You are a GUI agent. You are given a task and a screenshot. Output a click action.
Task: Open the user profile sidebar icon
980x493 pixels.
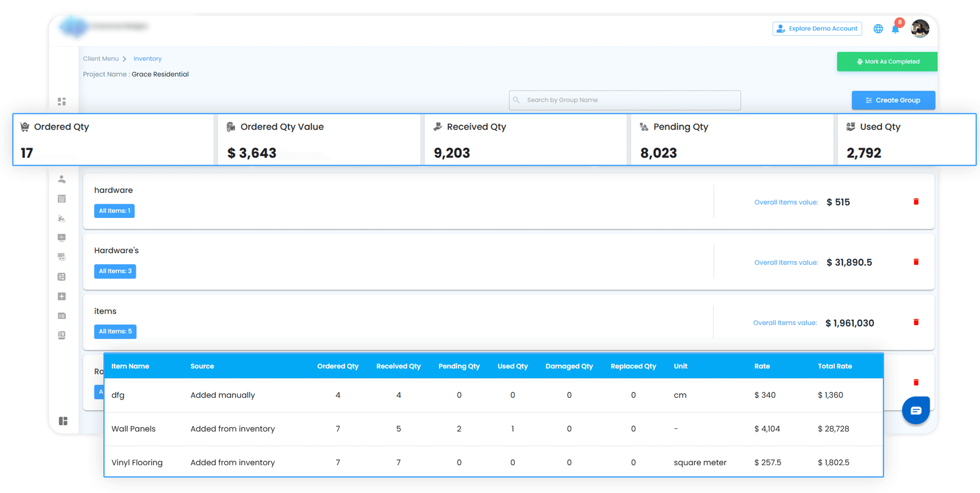pos(62,179)
